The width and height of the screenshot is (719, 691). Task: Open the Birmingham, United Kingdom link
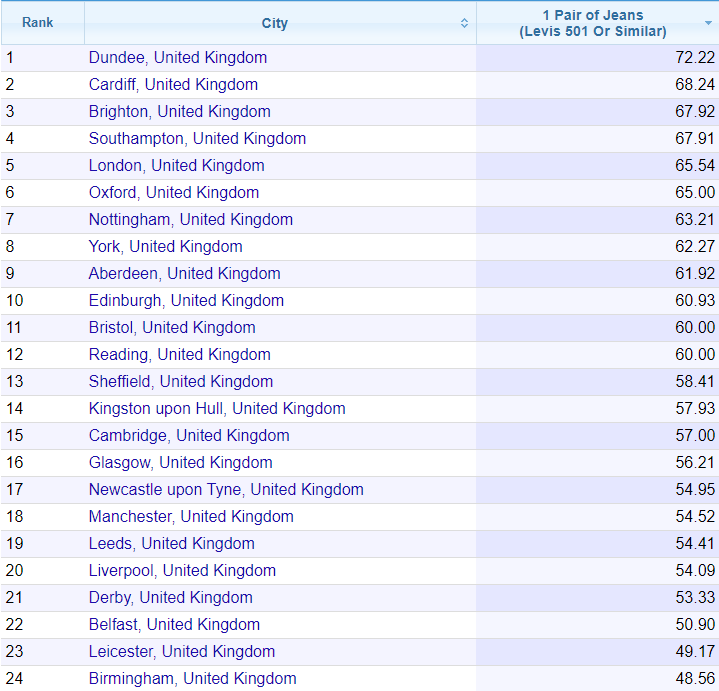pos(193,679)
